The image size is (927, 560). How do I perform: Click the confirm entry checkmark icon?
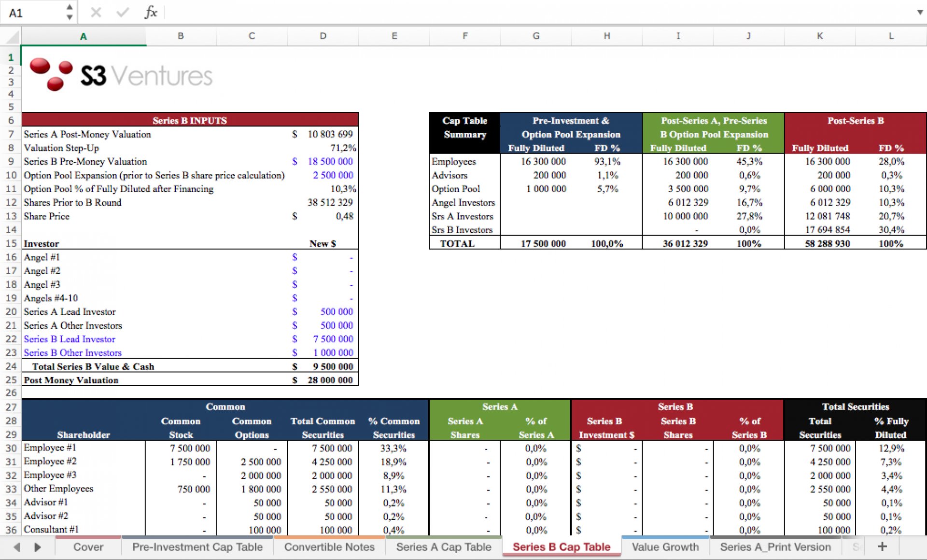click(x=123, y=13)
